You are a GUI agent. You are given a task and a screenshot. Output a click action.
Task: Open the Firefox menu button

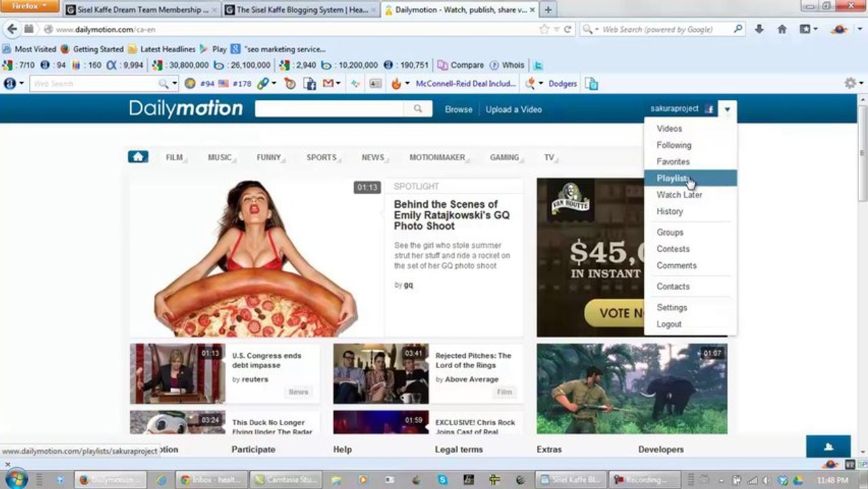pyautogui.click(x=30, y=7)
